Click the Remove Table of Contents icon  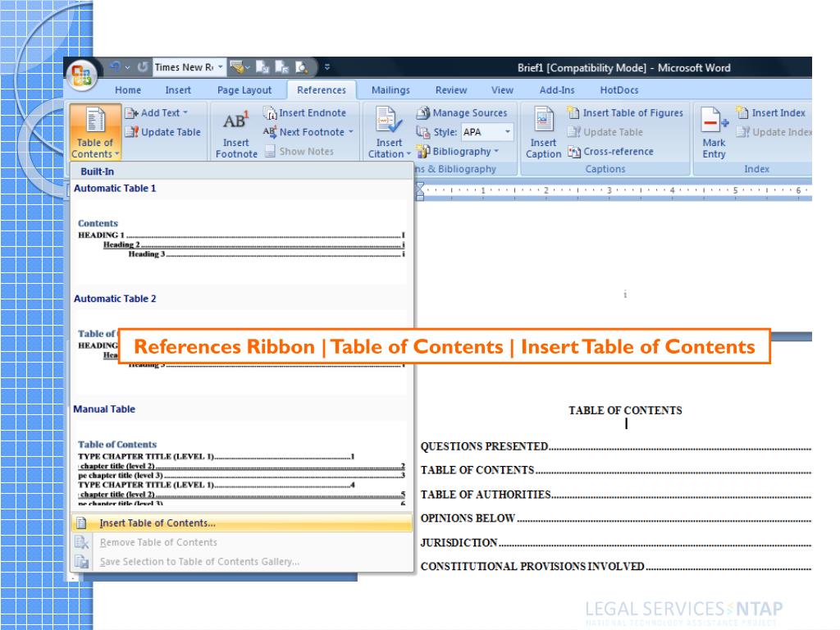[x=81, y=542]
